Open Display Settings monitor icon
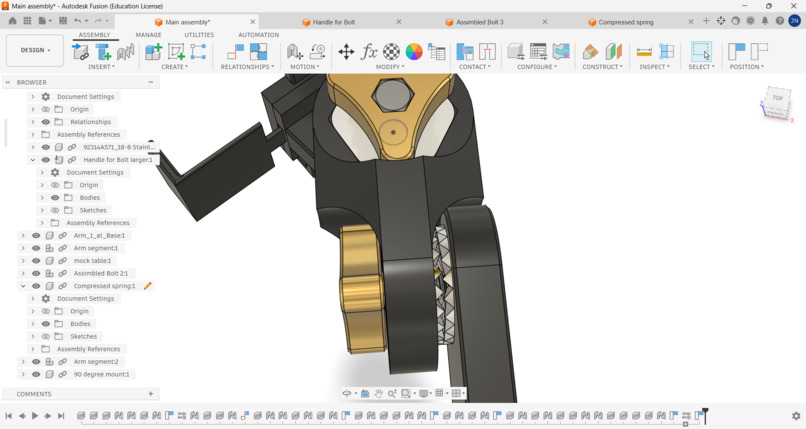Viewport: 806px width, 429px height. (423, 394)
